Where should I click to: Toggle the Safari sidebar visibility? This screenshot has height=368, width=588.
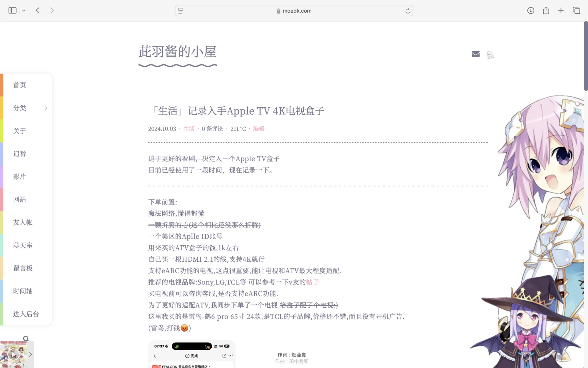coord(12,10)
